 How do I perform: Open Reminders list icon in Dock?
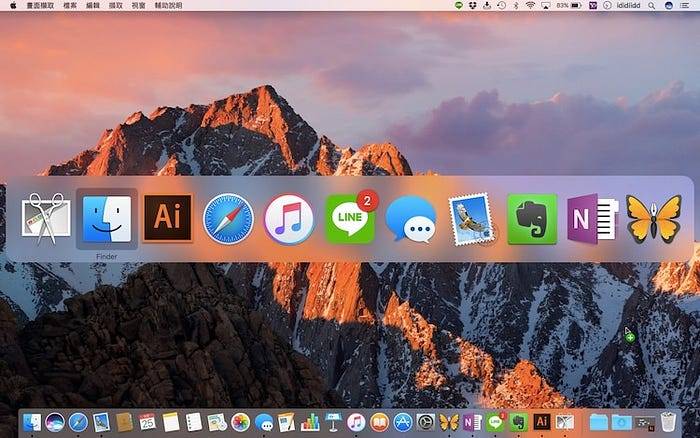point(194,422)
